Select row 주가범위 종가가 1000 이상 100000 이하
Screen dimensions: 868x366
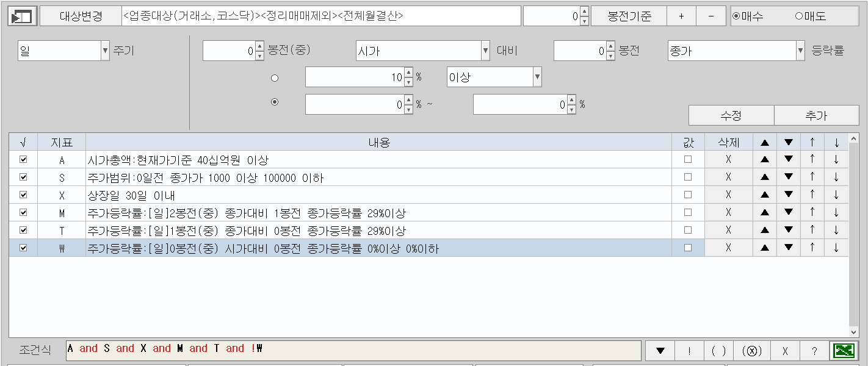tap(378, 178)
